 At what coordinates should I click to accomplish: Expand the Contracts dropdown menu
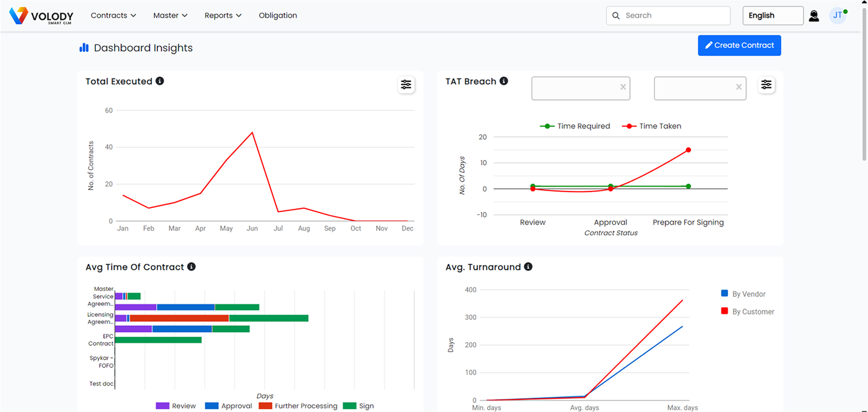coord(113,16)
